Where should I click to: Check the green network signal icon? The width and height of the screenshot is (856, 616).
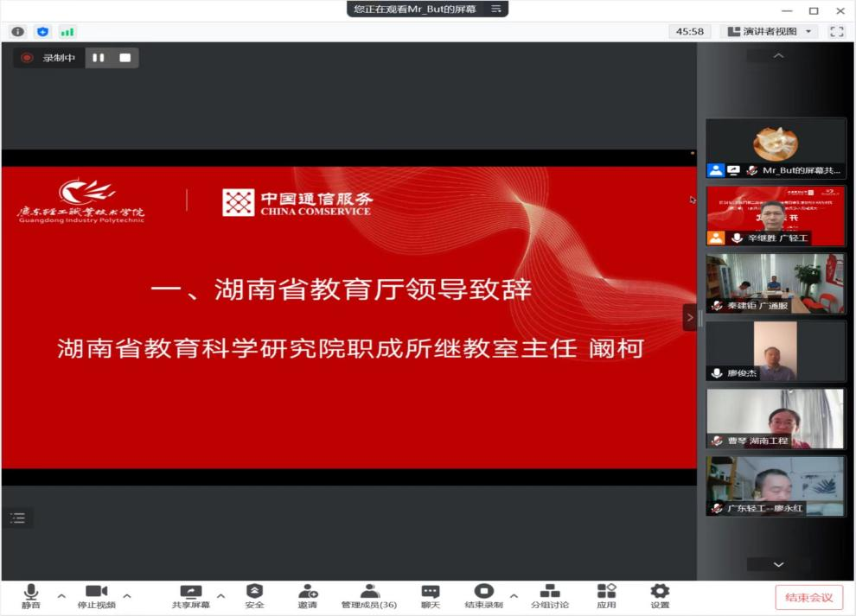point(67,32)
